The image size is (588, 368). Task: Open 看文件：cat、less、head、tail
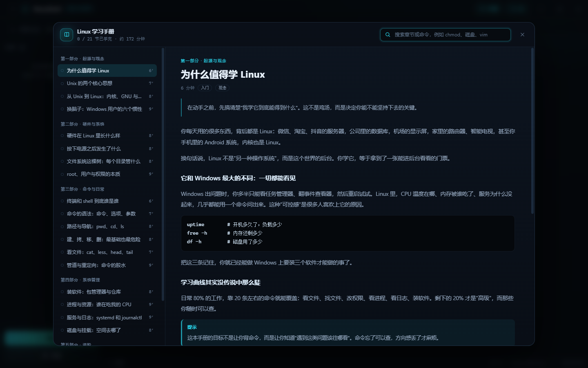pos(107,252)
